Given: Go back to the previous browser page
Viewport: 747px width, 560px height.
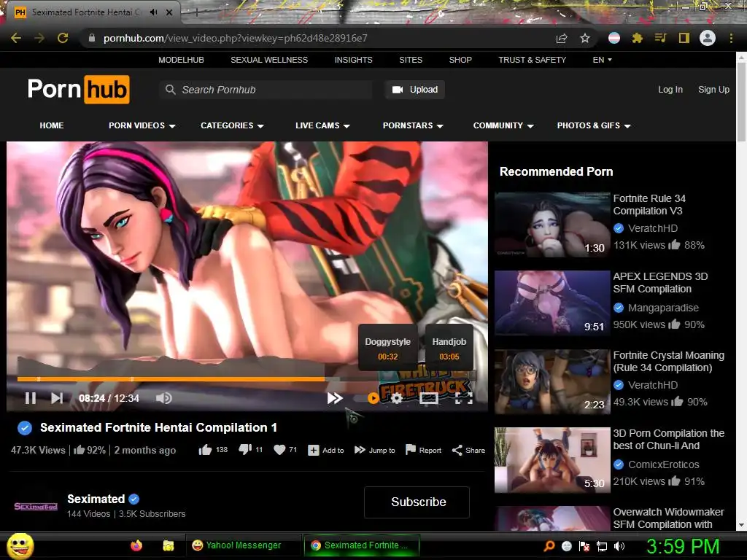Looking at the screenshot, I should pos(16,38).
